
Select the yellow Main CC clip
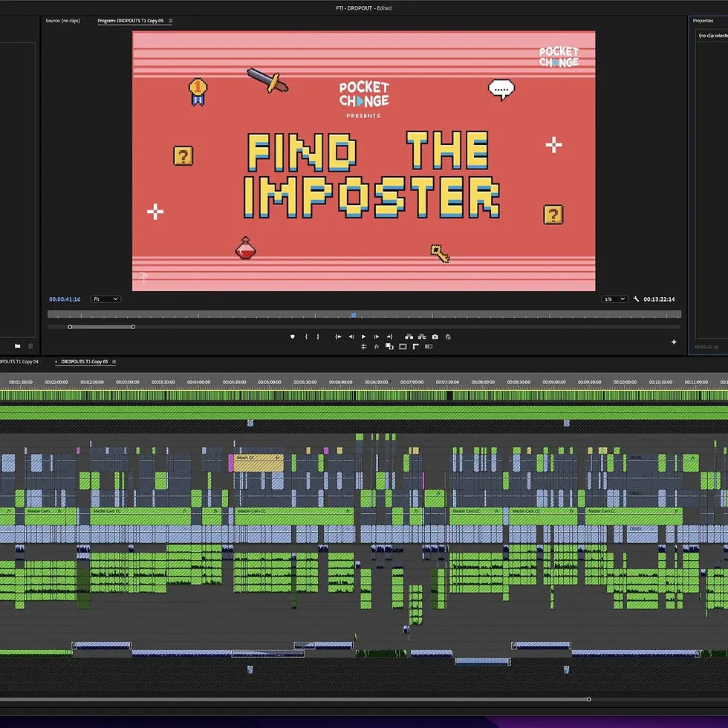pos(259,463)
